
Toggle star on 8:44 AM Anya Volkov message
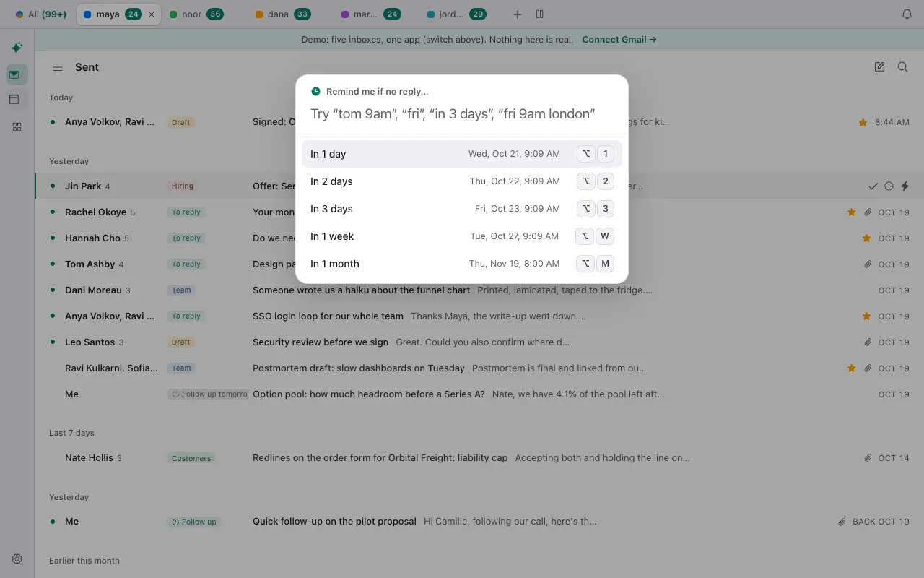(863, 123)
